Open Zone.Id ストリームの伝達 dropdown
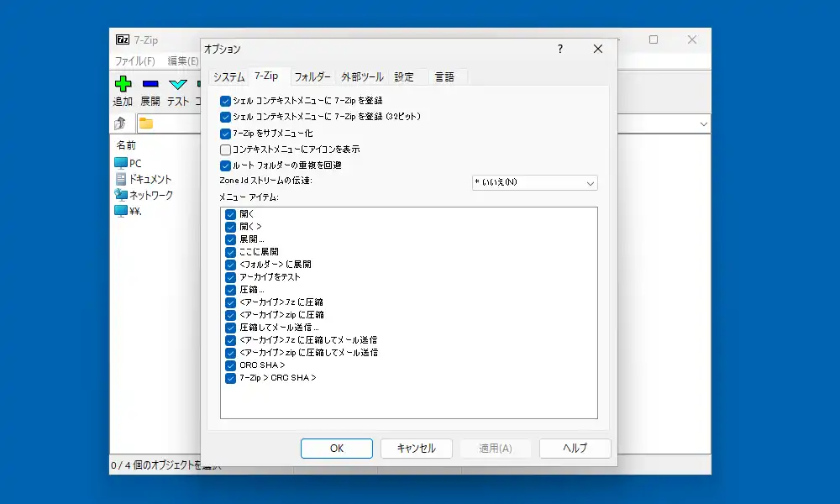The height and width of the screenshot is (504, 840). click(x=534, y=182)
